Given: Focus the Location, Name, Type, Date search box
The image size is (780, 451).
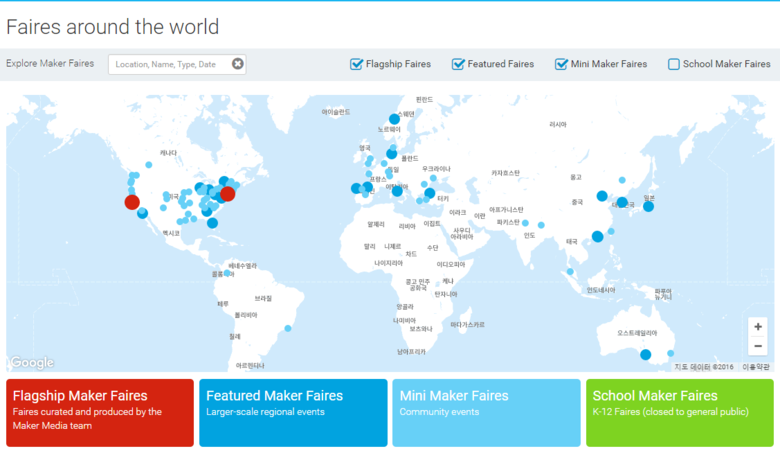Looking at the screenshot, I should tap(177, 64).
